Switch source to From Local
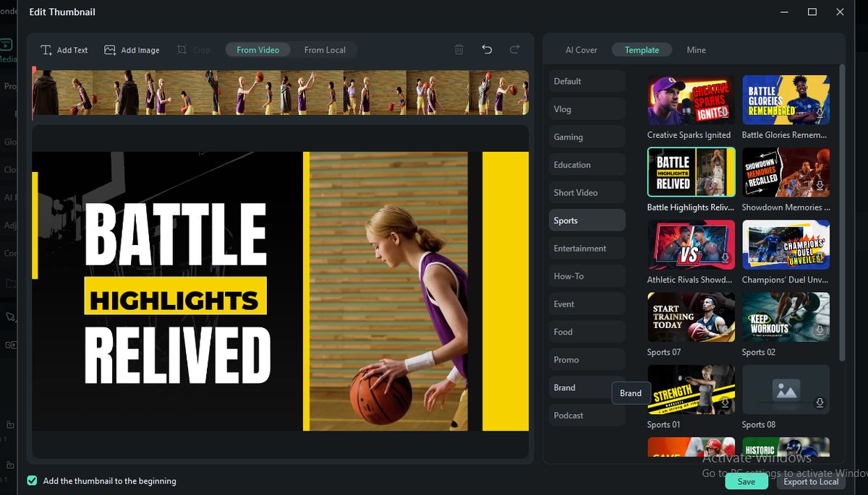868x495 pixels. [x=325, y=50]
